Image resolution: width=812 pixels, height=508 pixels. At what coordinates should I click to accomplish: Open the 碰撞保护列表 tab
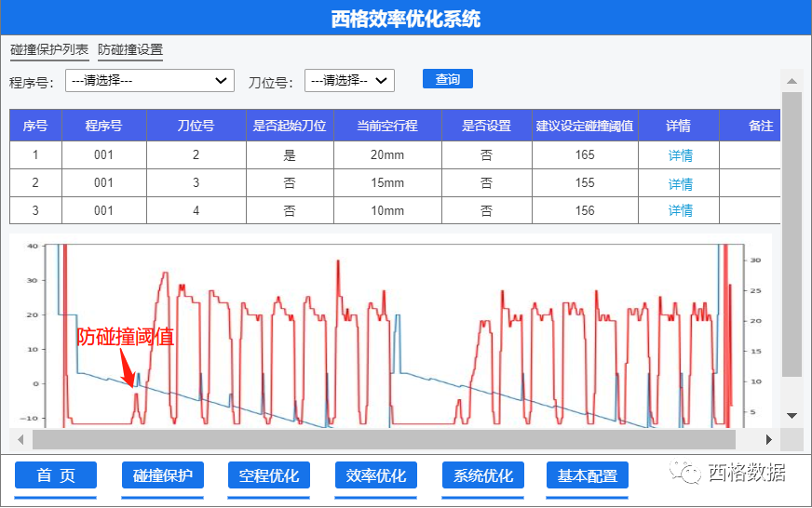(x=49, y=49)
